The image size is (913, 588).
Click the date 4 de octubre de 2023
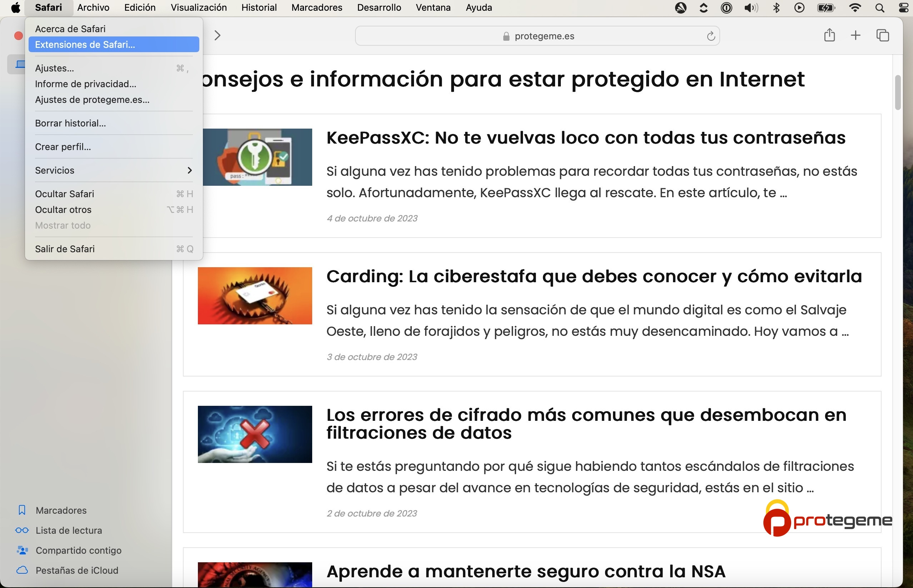[372, 218]
